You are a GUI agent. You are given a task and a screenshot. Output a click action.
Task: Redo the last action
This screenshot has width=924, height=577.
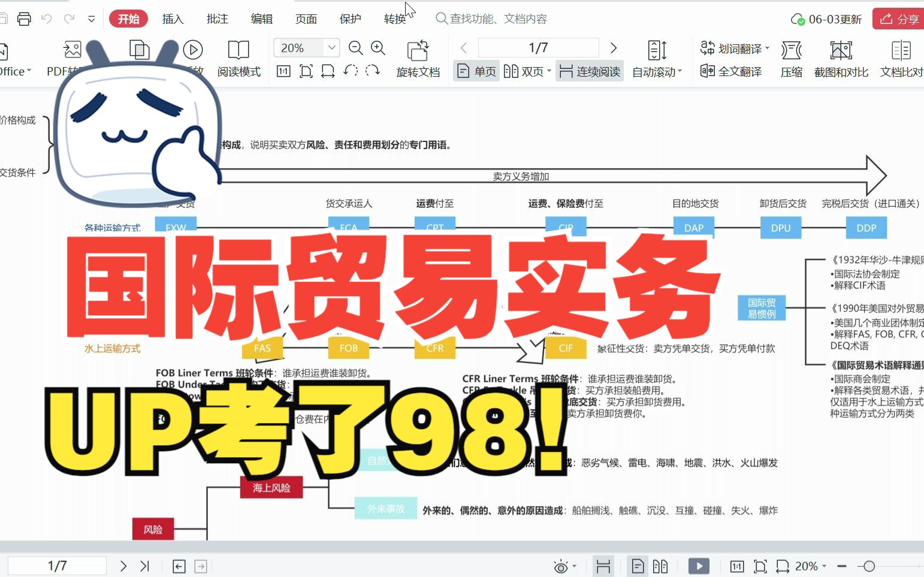(x=69, y=19)
